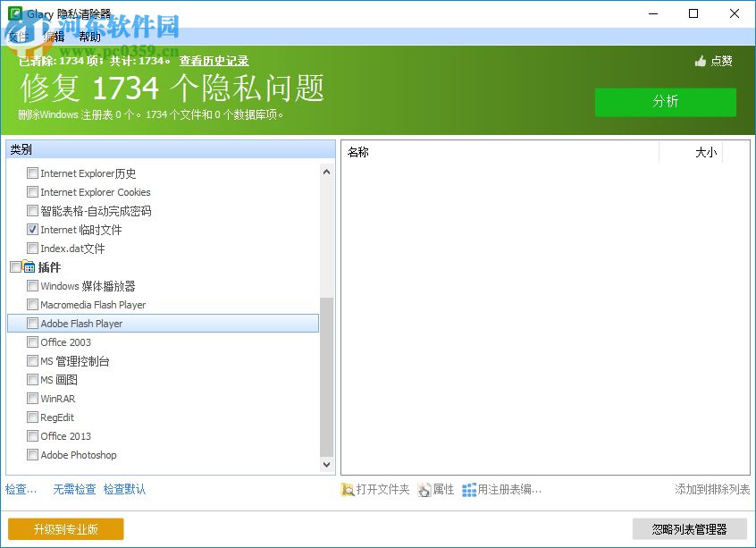Uncheck Internet 临时文件
Screen dimensions: 756x548
tap(33, 229)
